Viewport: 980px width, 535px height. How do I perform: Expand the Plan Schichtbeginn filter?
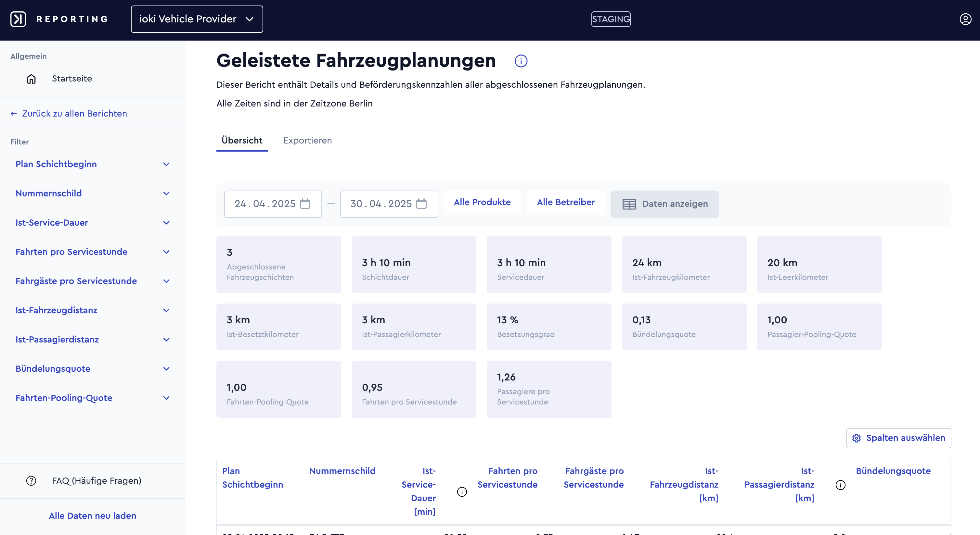pos(93,164)
